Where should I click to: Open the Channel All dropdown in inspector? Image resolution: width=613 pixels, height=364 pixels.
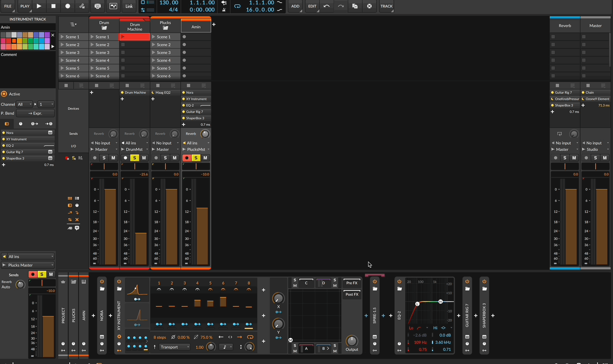[25, 104]
